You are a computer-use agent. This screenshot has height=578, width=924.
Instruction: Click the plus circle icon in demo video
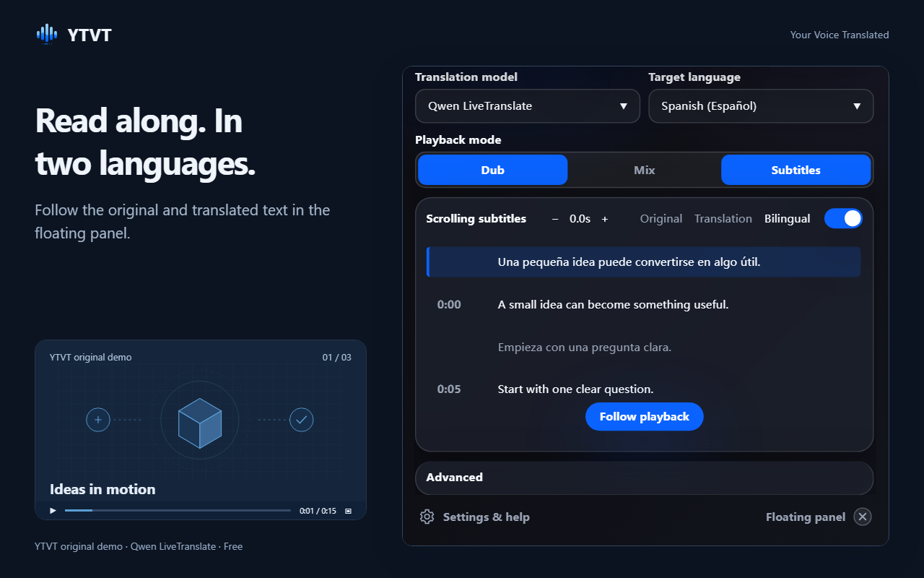coord(98,420)
